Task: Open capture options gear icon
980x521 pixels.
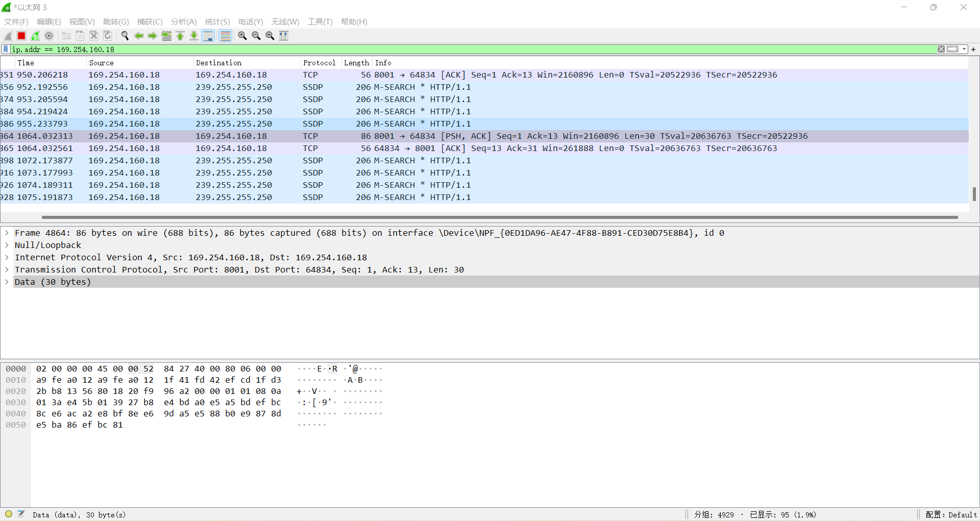Action: (49, 36)
